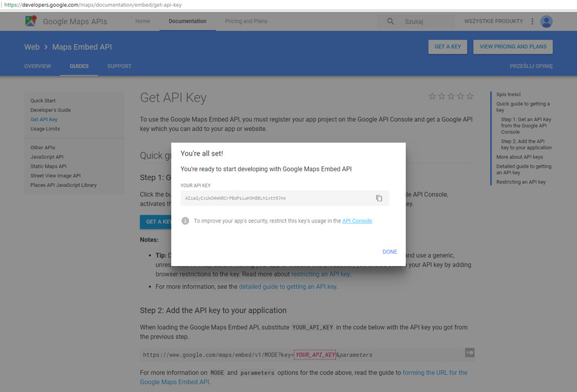The image size is (577, 392).
Task: Click the search magnifier icon
Action: tap(391, 22)
